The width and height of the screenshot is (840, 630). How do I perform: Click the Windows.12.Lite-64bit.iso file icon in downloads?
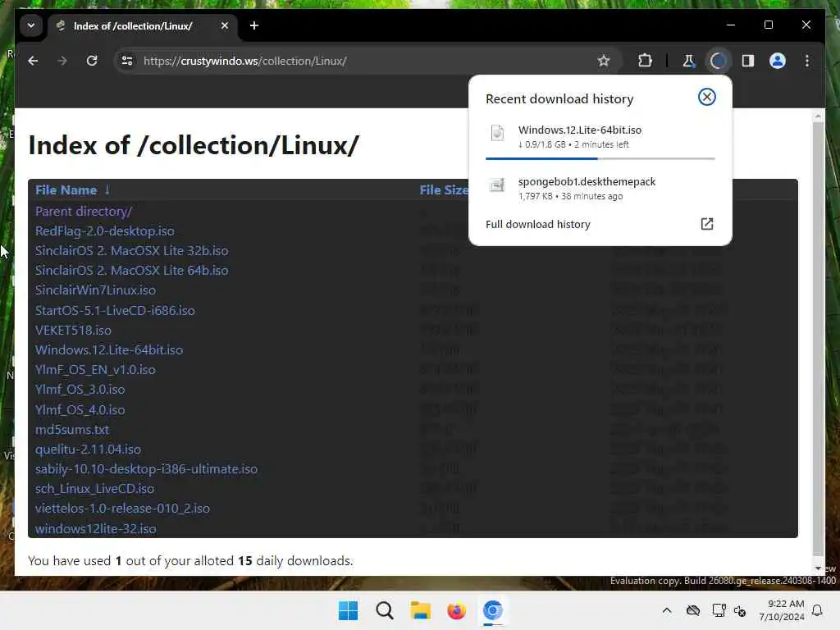(497, 133)
